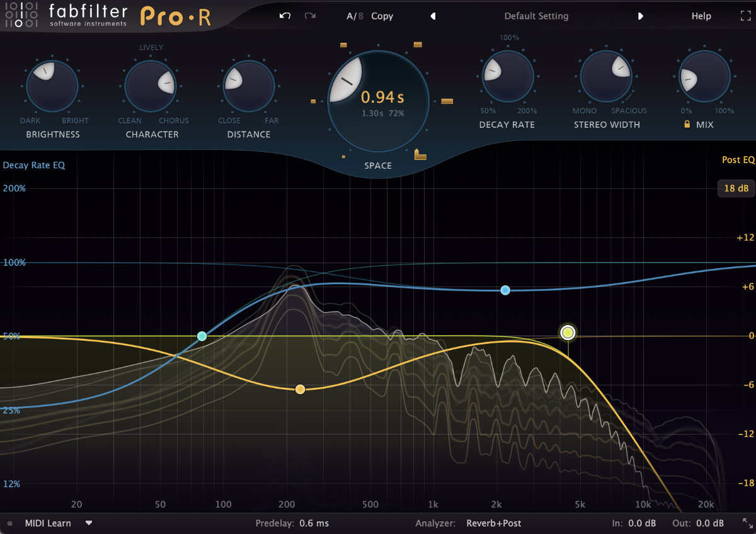This screenshot has width=756, height=534.
Task: Click the Predelay 0.6 ms value
Action: point(314,523)
